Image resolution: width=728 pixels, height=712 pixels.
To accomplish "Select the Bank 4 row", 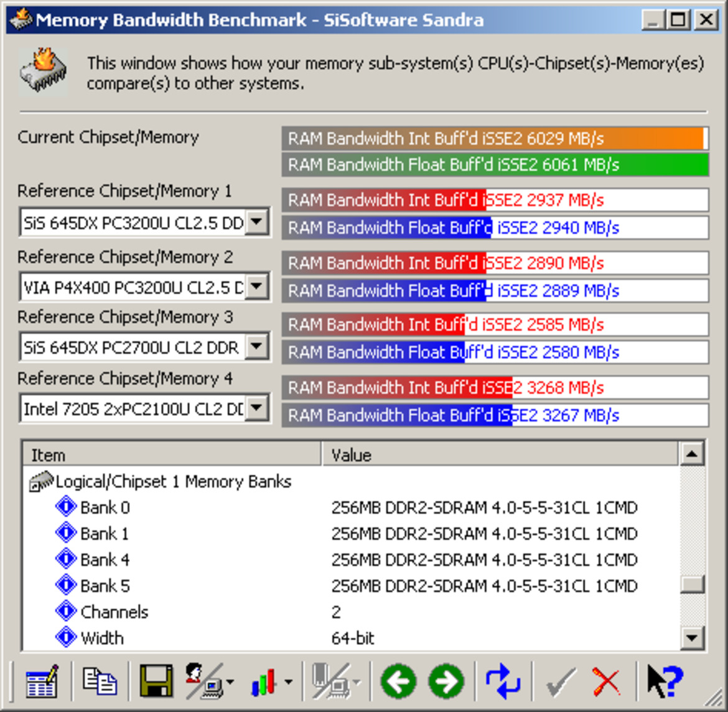I will [351, 559].
